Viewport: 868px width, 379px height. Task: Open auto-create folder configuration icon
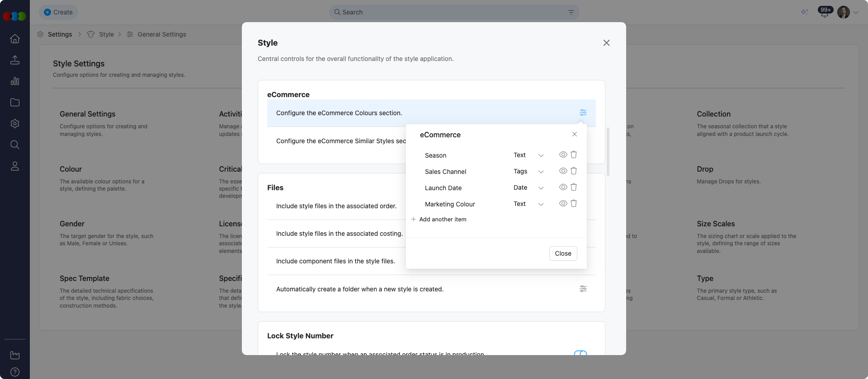pos(583,289)
